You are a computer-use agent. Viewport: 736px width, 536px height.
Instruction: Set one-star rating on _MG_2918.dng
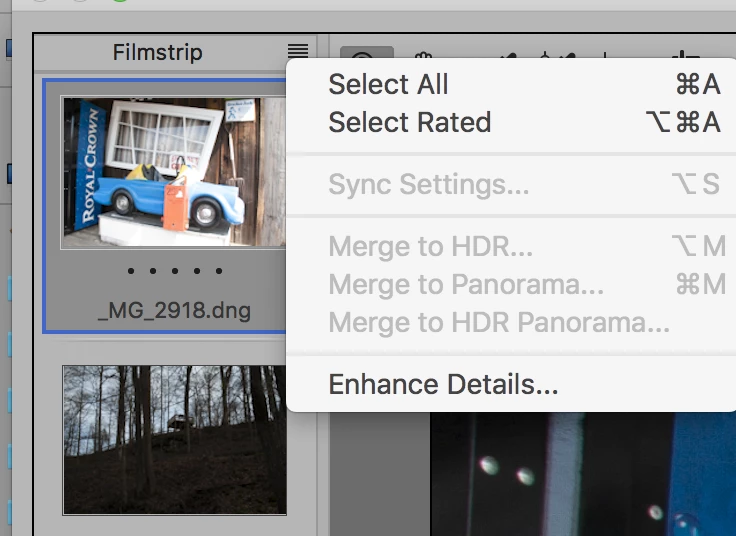pos(131,271)
